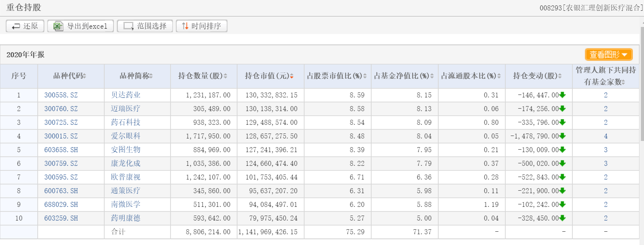644x245 pixels.
Task: Click the 还原 restore button
Action: pyautogui.click(x=25, y=26)
